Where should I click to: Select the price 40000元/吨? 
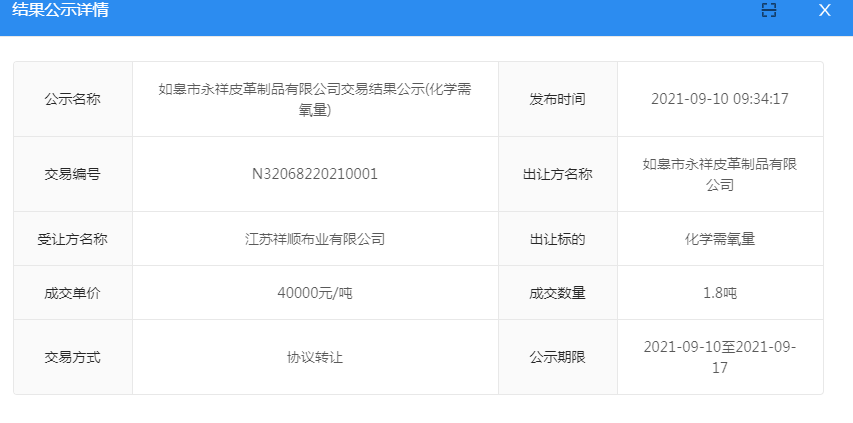[x=315, y=293]
